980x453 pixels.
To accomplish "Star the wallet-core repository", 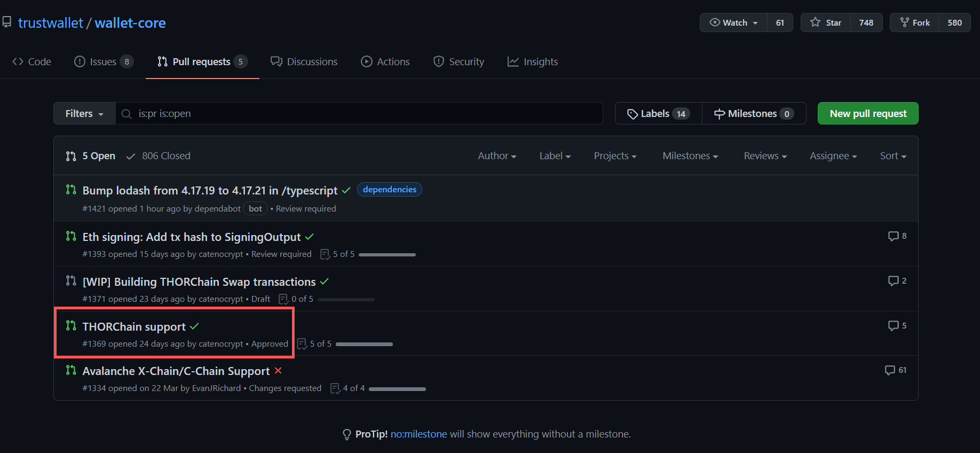I will (826, 22).
